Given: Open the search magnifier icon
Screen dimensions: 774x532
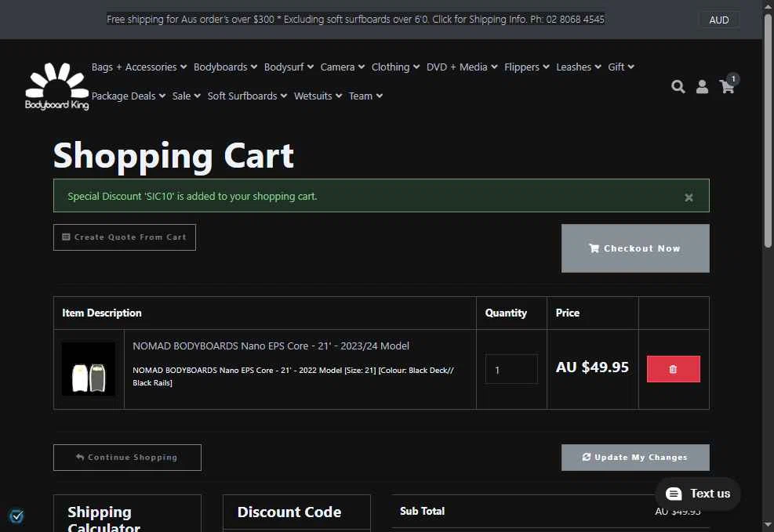Looking at the screenshot, I should pos(678,87).
